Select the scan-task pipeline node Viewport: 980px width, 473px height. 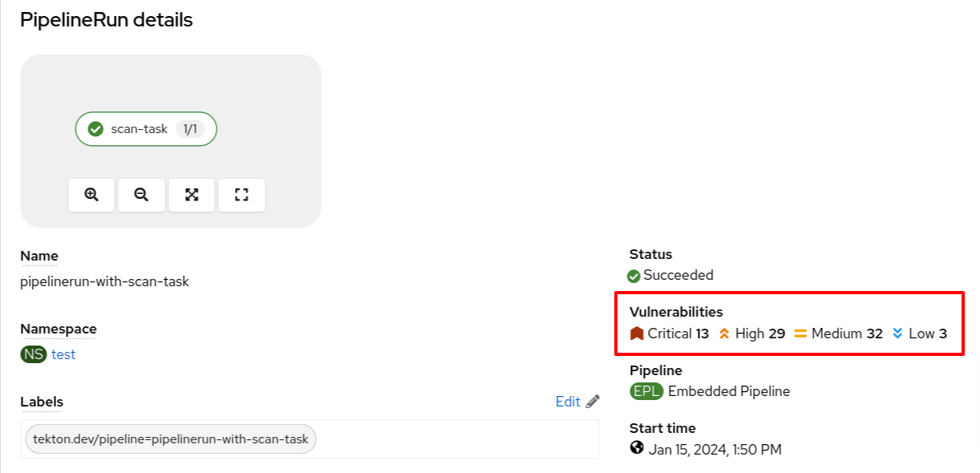[x=139, y=129]
